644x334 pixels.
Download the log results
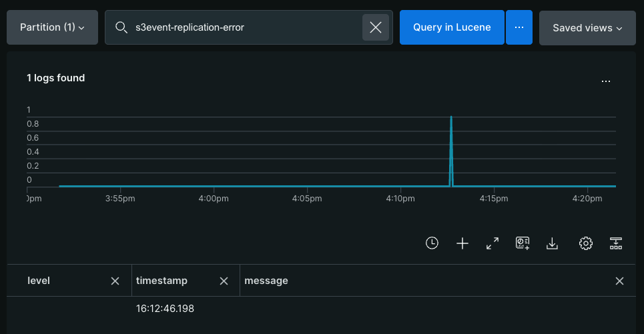pyautogui.click(x=552, y=243)
